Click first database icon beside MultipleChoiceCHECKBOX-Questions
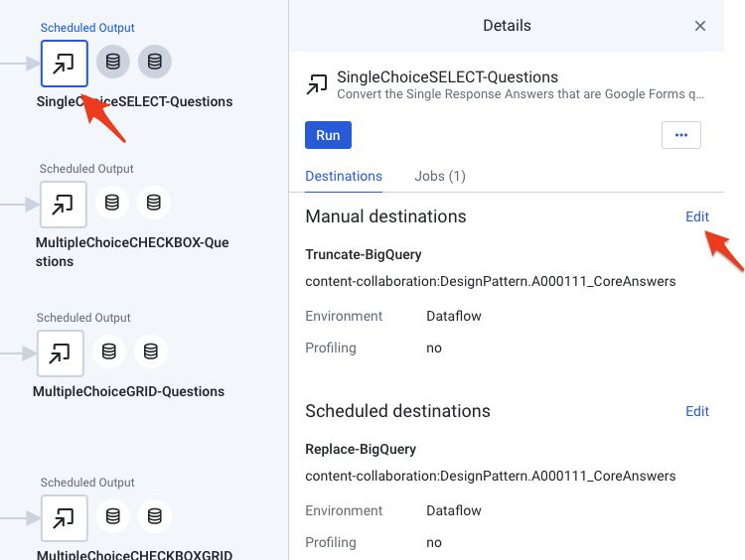This screenshot has width=745, height=560. pos(112,204)
